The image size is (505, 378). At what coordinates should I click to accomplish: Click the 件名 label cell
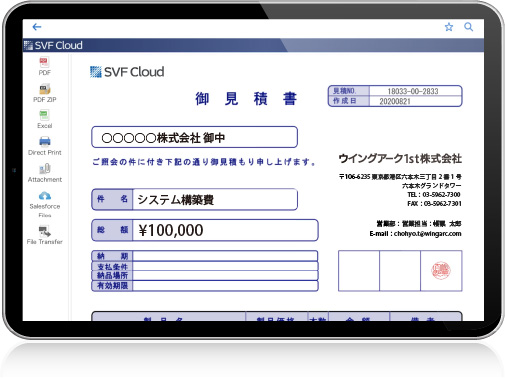(112, 199)
